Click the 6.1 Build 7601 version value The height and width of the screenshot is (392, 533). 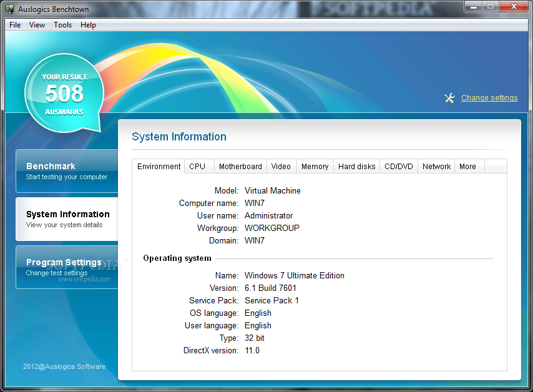270,288
